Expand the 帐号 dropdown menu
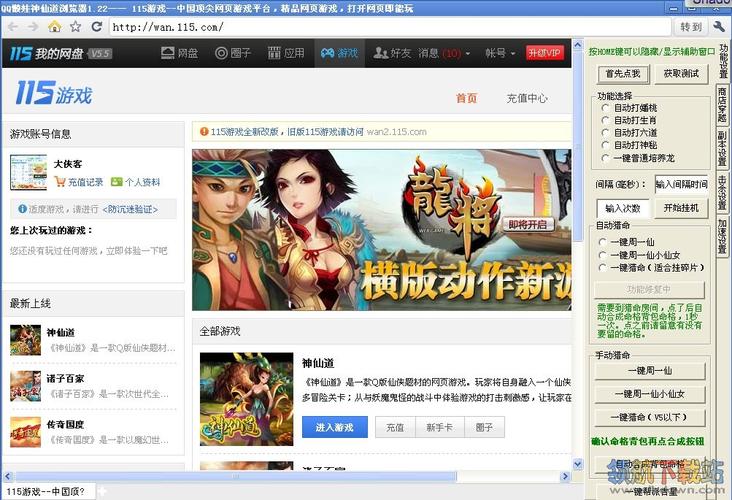The width and height of the screenshot is (732, 500). pyautogui.click(x=500, y=53)
